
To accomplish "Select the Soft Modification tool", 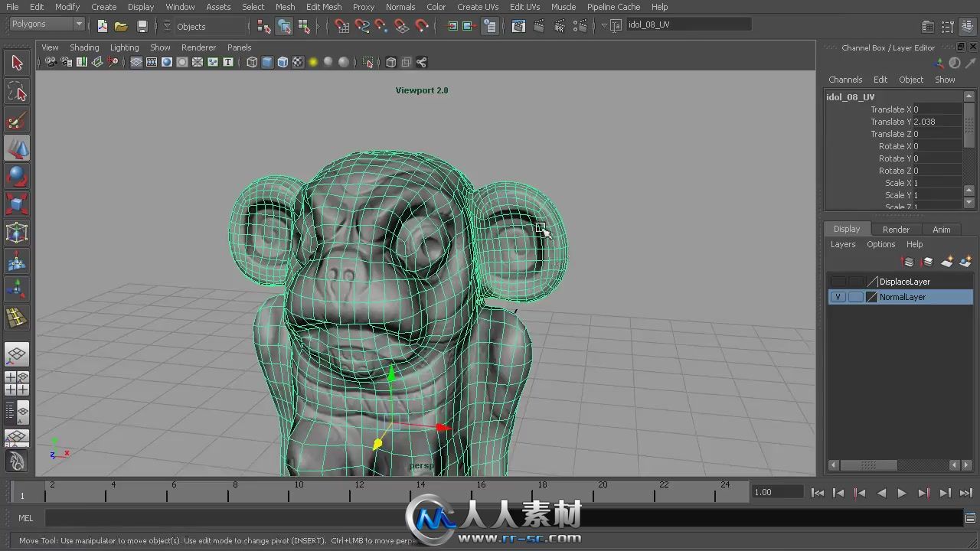I will [17, 261].
